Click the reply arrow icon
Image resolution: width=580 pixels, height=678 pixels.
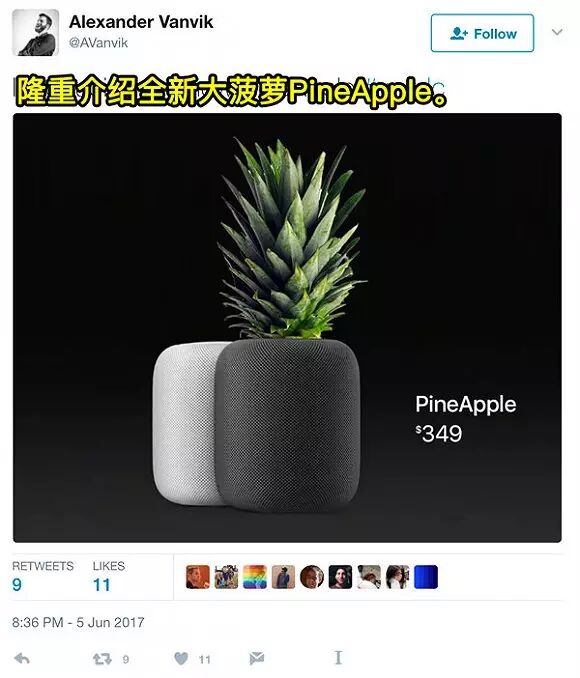22,659
